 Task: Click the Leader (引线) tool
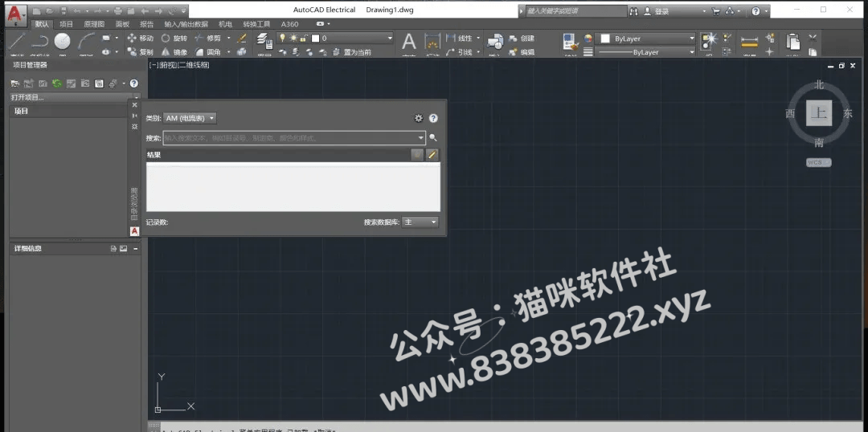pyautogui.click(x=459, y=52)
